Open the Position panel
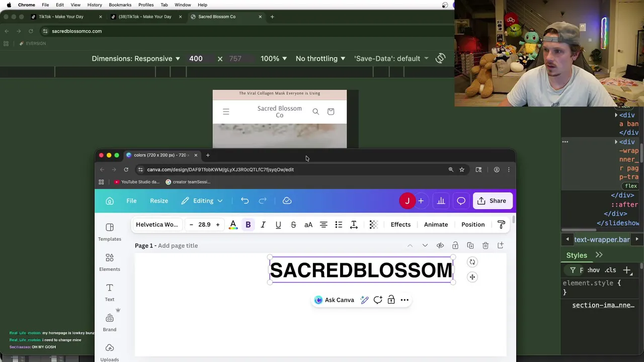 click(x=473, y=225)
